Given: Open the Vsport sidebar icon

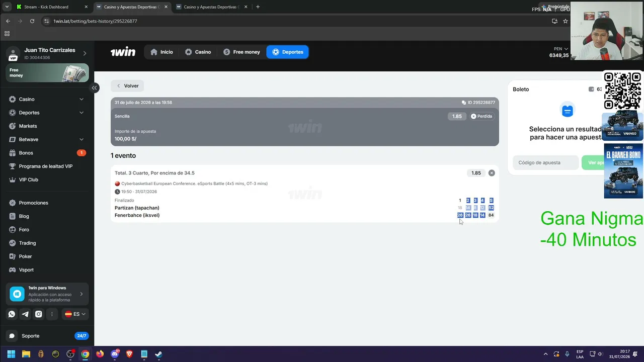Looking at the screenshot, I should click(13, 270).
